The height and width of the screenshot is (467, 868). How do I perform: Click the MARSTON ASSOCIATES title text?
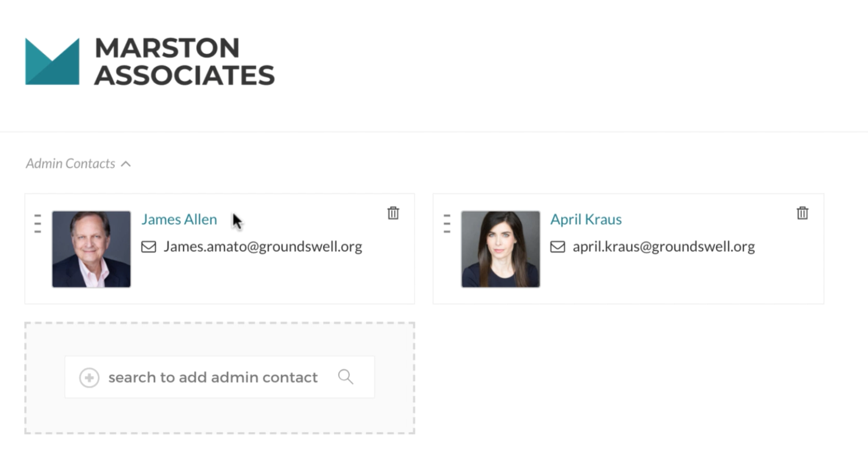184,61
